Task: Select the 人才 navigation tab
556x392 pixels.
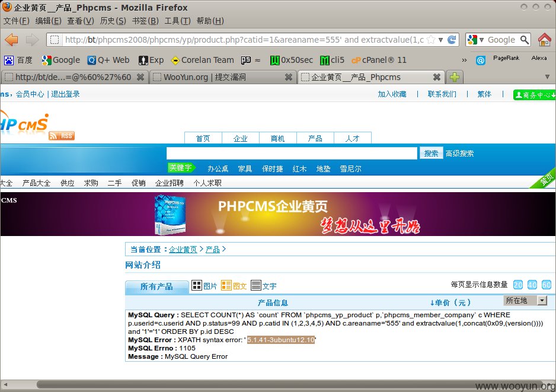Action: point(353,138)
